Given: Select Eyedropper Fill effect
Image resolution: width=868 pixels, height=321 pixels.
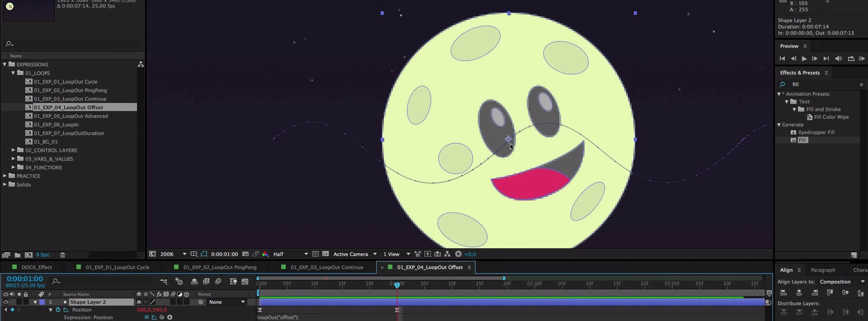Looking at the screenshot, I should pos(816,132).
